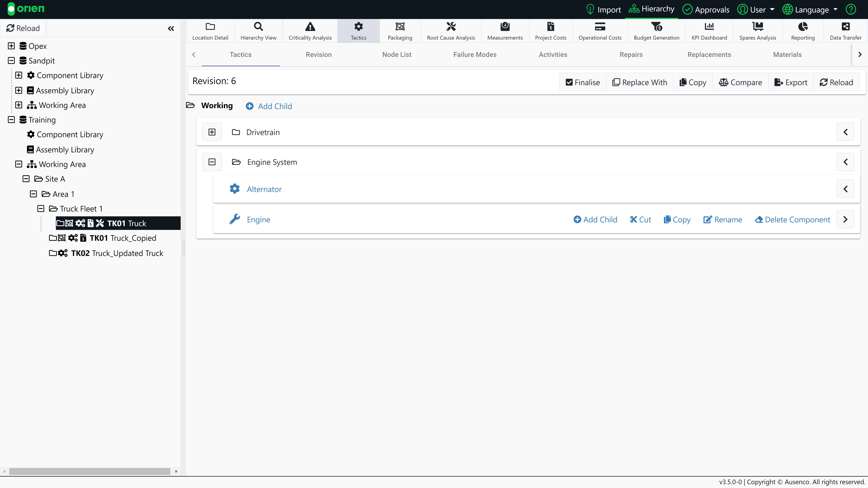Collapse the Truck Fleet 1 folder

click(x=41, y=208)
